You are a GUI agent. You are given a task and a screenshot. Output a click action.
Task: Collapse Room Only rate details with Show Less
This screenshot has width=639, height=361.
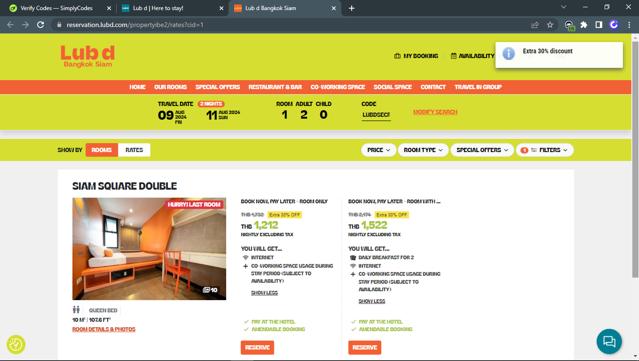point(264,293)
